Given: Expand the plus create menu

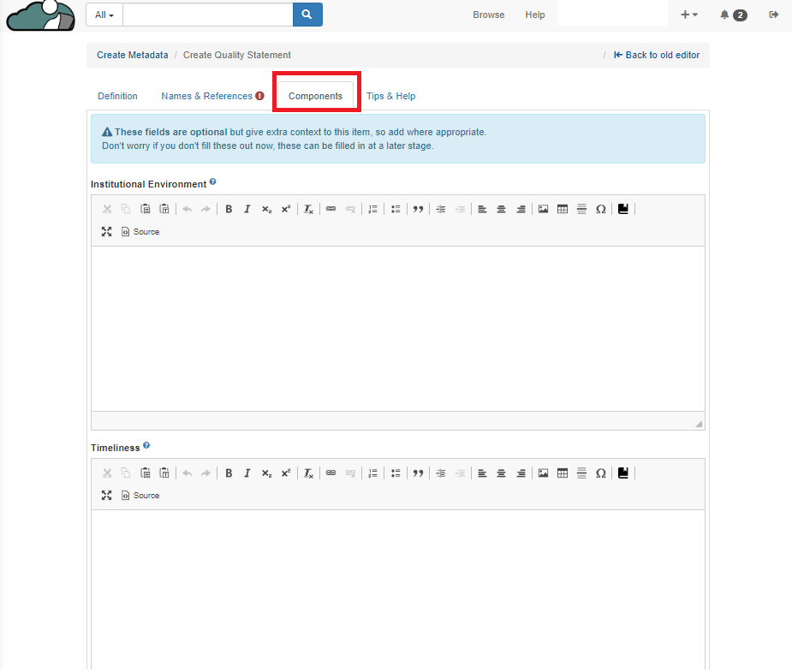Looking at the screenshot, I should [x=688, y=15].
